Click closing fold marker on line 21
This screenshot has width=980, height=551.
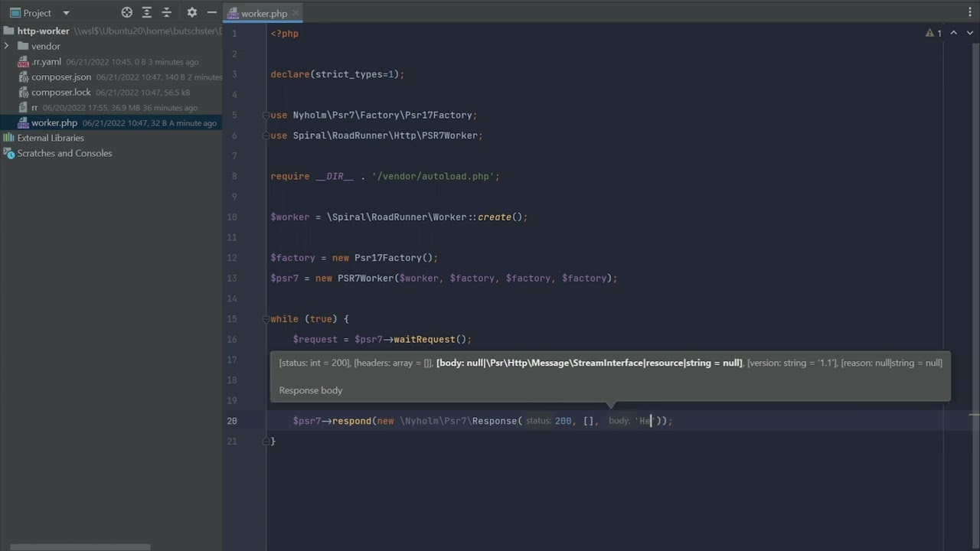(x=266, y=441)
